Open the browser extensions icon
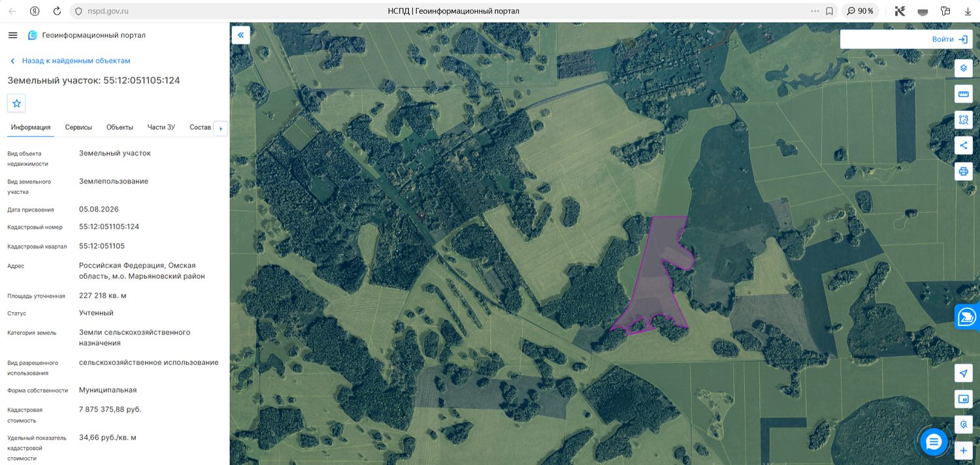The image size is (980, 465). click(x=945, y=11)
